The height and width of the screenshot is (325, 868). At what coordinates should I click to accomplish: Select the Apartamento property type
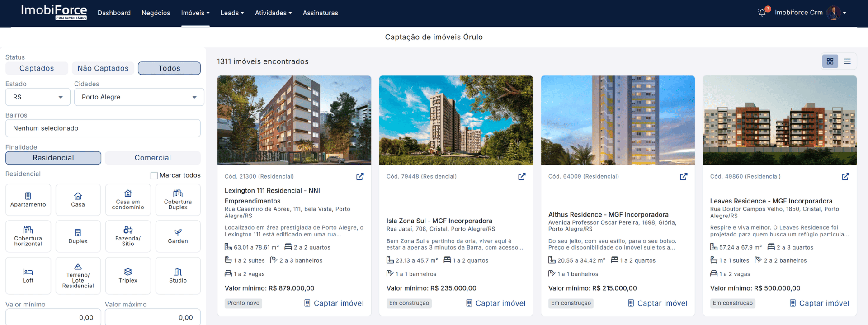(28, 200)
